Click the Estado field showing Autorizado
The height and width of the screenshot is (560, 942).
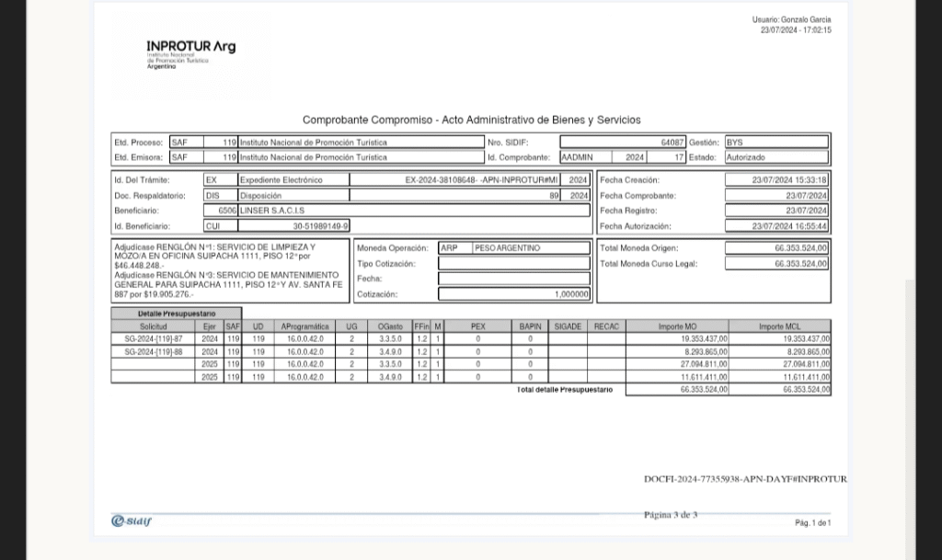tap(775, 157)
